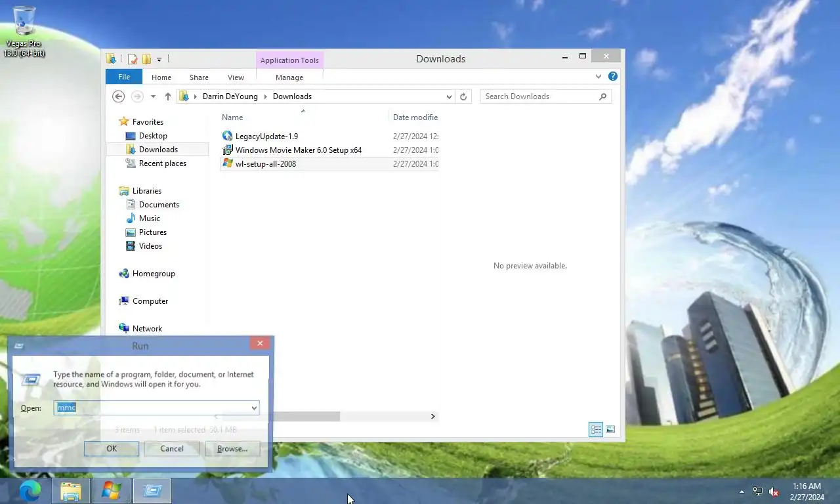Sort files by the Name column header
840x504 pixels.
click(232, 117)
